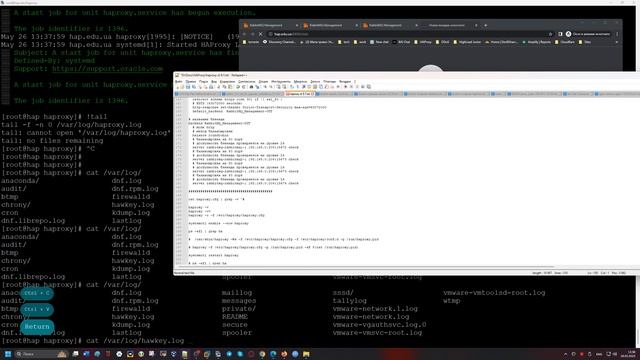640x360 pixels.
Task: Open the Chrome side panel icon
Action: coord(560,34)
